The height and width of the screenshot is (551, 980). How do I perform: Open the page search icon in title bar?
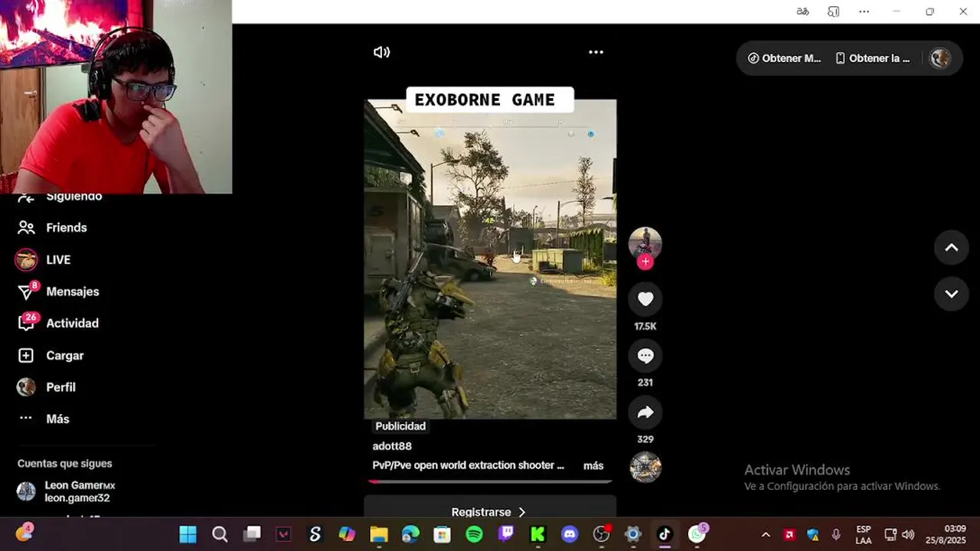(834, 11)
